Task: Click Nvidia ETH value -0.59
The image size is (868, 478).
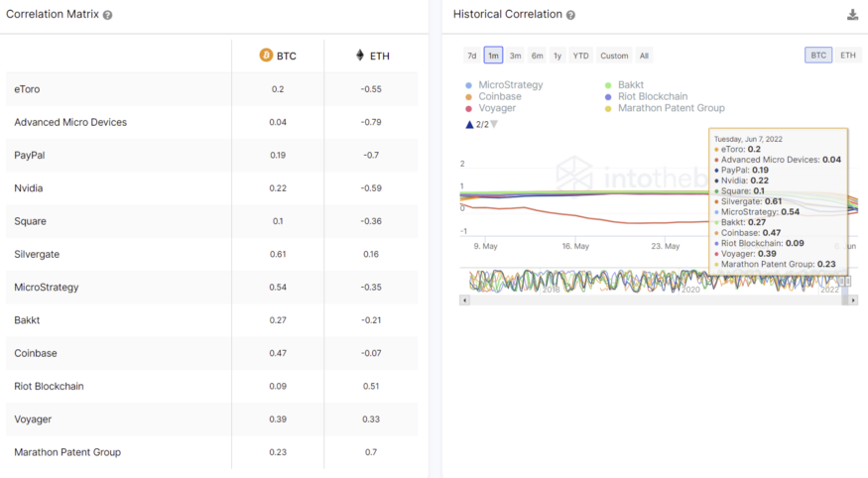Action: click(371, 188)
